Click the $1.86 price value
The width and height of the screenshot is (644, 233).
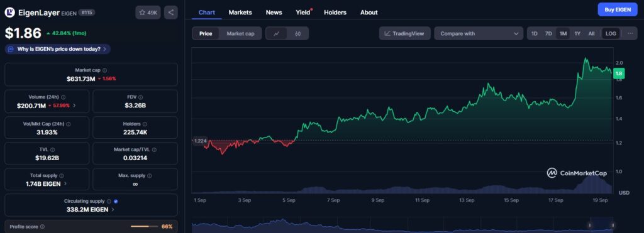[x=23, y=33]
